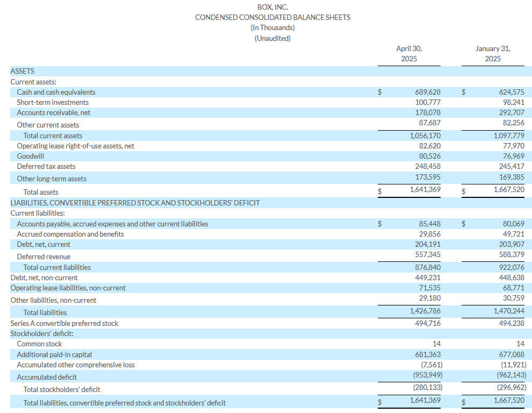The height and width of the screenshot is (413, 532).
Task: Select the "Goodwill" row label
Action: (30, 156)
